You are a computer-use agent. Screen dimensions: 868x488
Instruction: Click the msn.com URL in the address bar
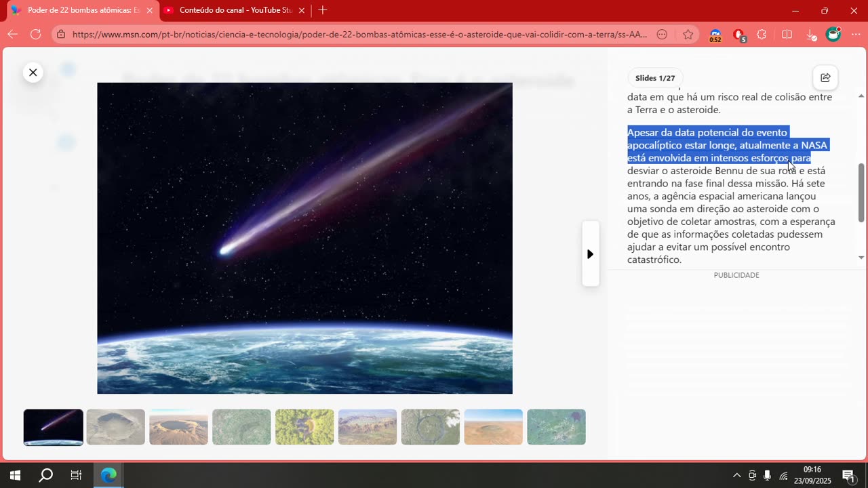[x=359, y=35]
